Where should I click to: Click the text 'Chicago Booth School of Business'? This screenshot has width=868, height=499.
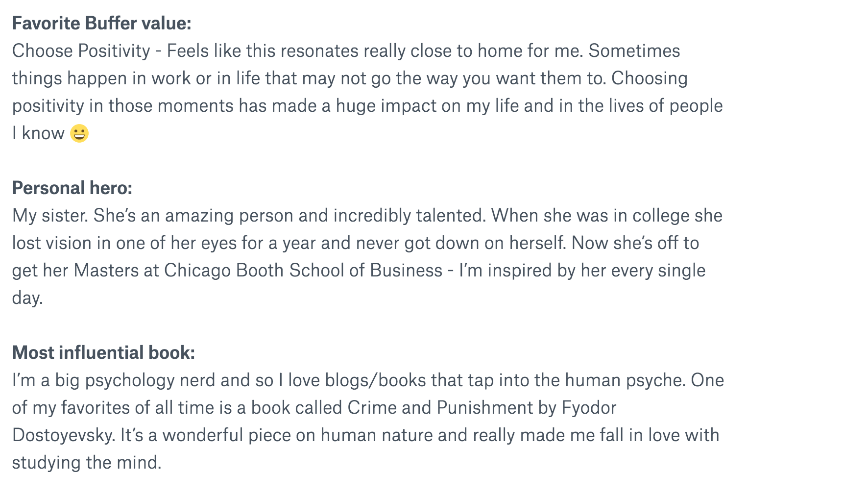click(303, 271)
